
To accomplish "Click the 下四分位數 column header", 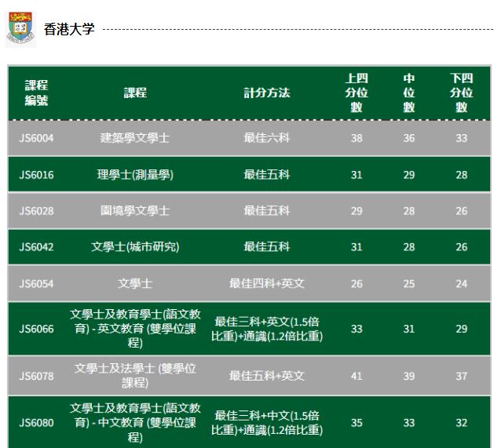I will click(461, 93).
